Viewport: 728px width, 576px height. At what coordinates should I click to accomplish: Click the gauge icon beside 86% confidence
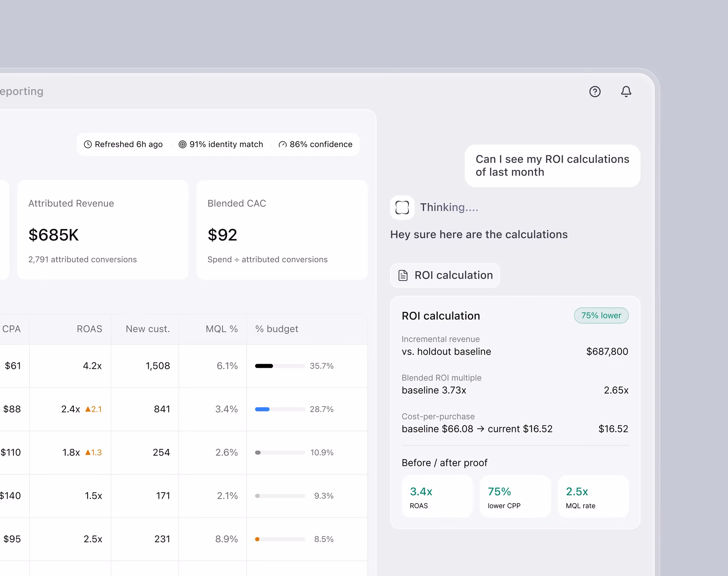coord(282,144)
